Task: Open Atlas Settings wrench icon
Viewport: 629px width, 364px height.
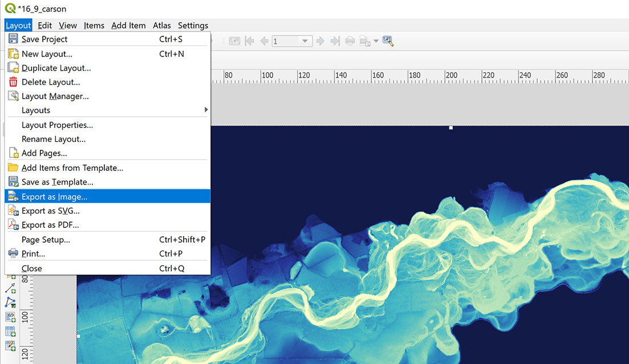Action: point(388,41)
